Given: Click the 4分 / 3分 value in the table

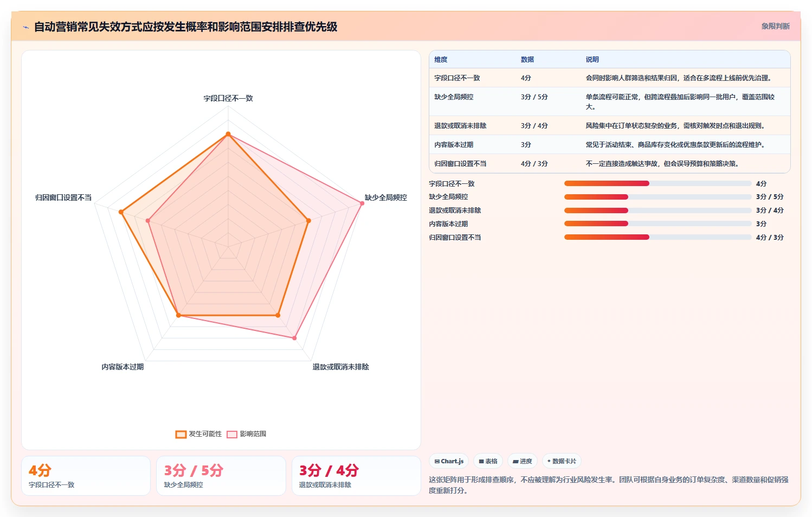Looking at the screenshot, I should [534, 164].
